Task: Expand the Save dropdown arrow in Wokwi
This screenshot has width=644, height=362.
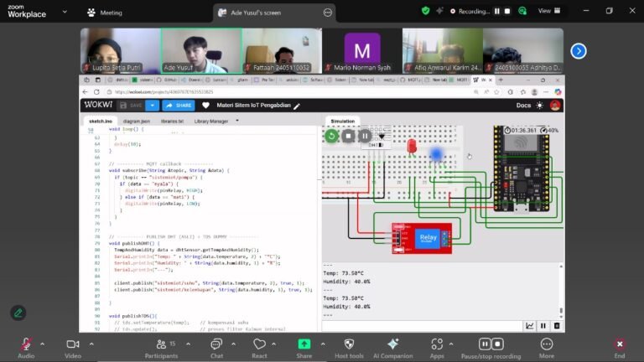Action: point(151,106)
